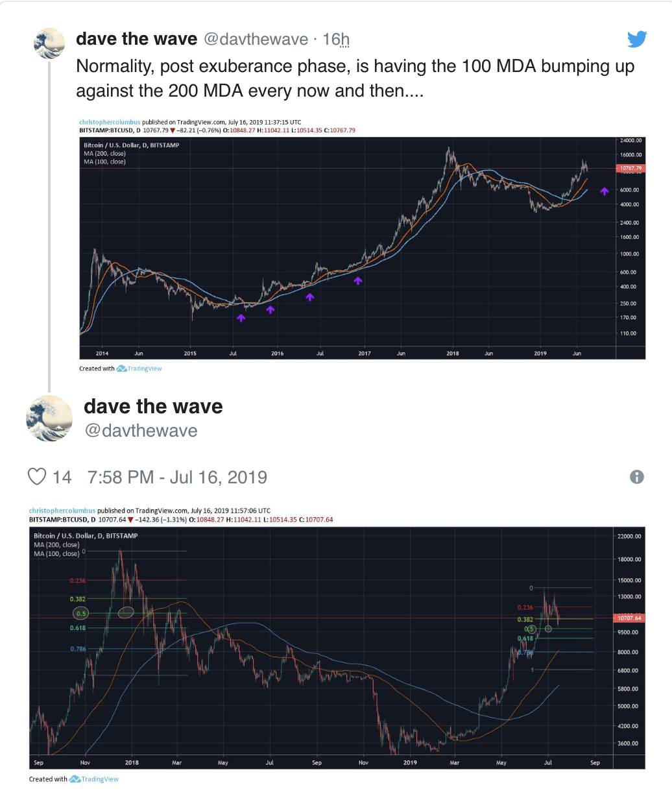Open the small avatar in the top tweet

click(x=49, y=44)
